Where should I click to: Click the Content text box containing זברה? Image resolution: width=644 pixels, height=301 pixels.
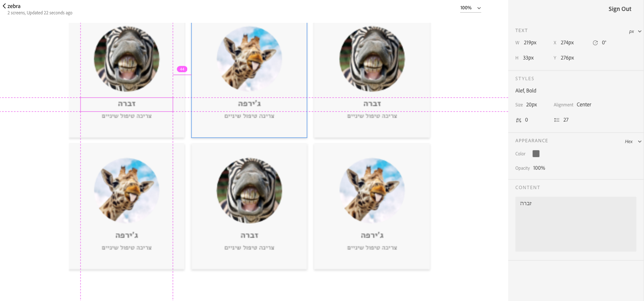(x=576, y=224)
